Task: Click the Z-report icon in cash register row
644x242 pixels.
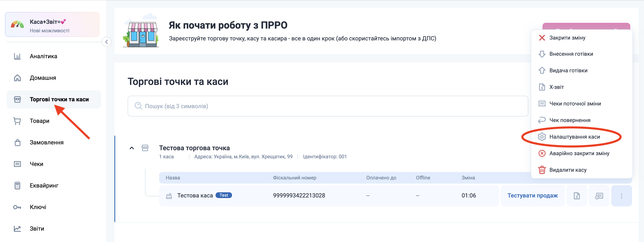Action: click(576, 196)
